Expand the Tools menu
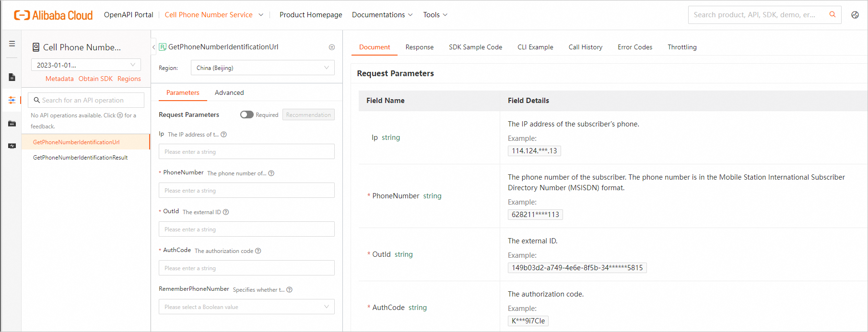The width and height of the screenshot is (868, 332). coord(435,15)
